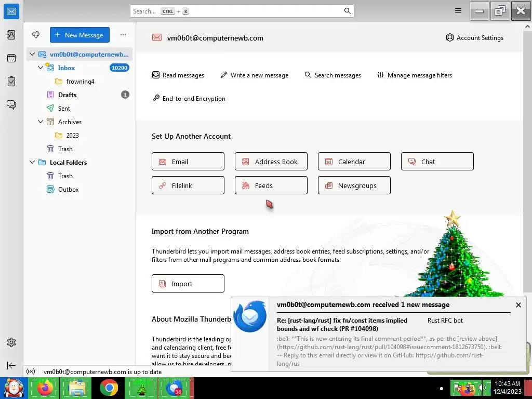Click the Get Messages cloud icon
Screen dimensions: 532x399
[36, 35]
